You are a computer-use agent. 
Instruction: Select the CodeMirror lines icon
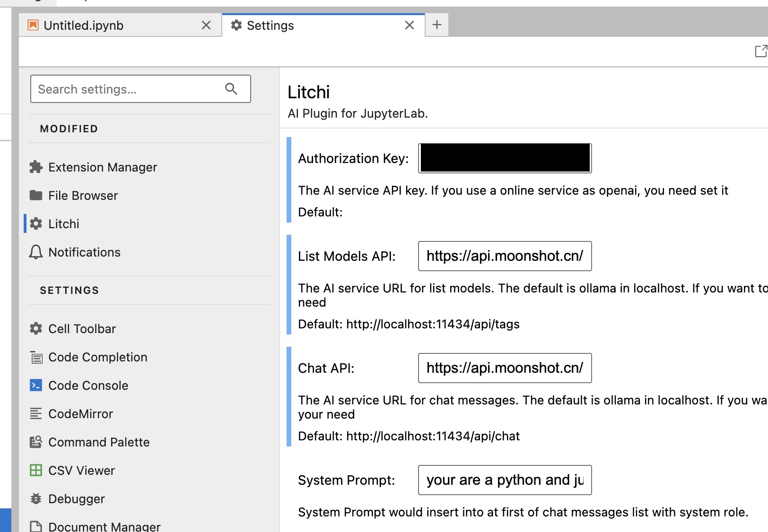click(x=35, y=413)
